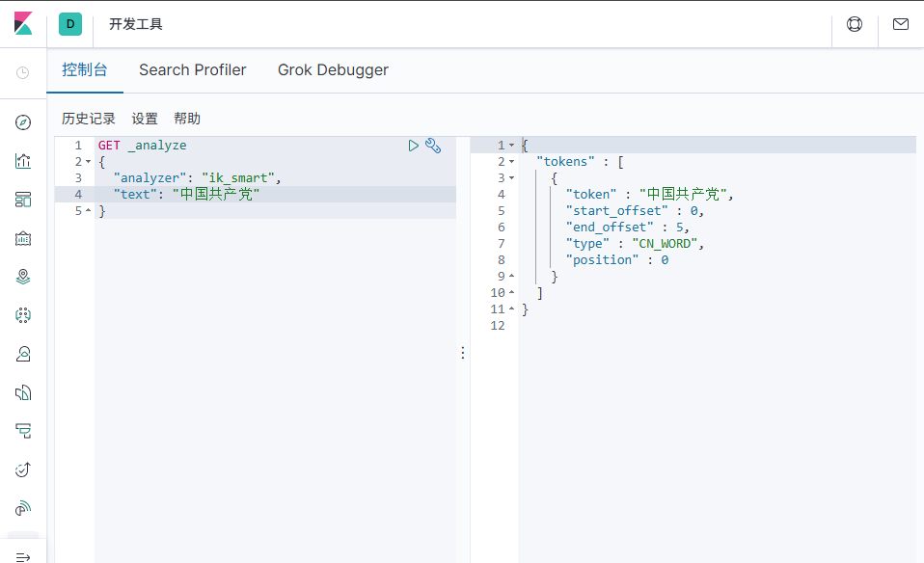Open the help lifebuoy icon in header
Screen dimensions: 924x563
point(855,24)
